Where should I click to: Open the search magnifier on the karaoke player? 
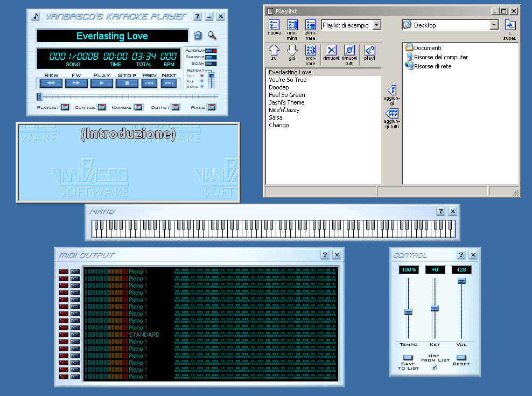tap(211, 34)
